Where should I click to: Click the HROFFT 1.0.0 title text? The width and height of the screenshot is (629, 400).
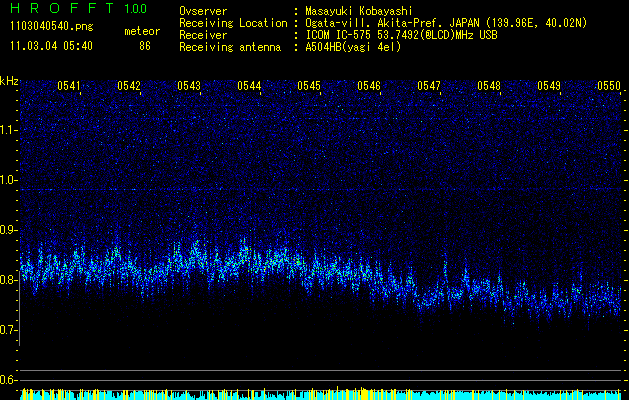point(75,9)
